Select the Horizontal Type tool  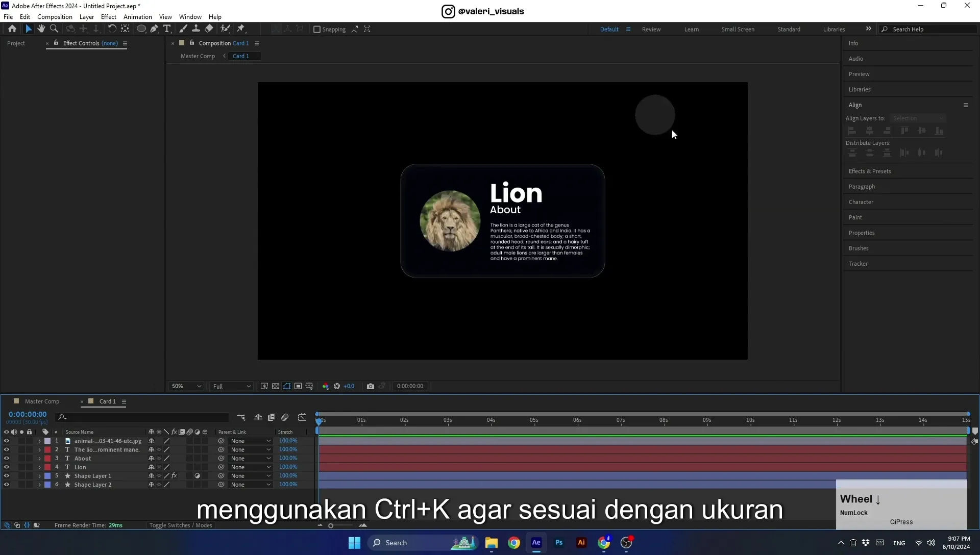point(167,29)
